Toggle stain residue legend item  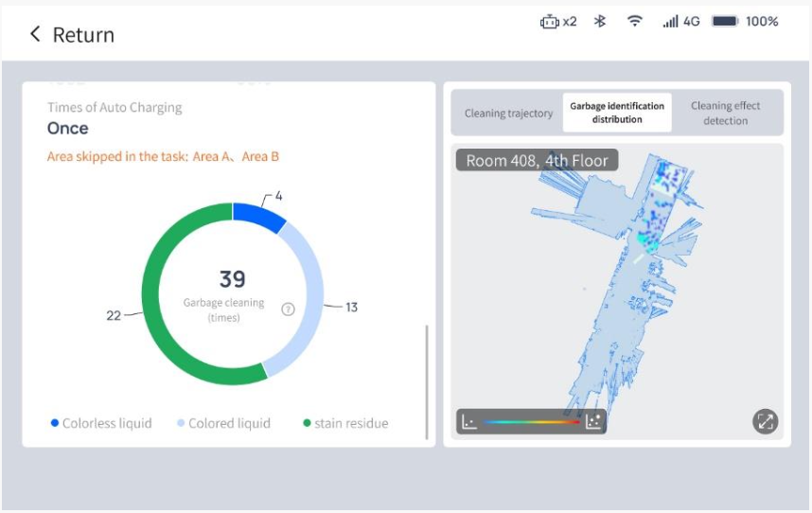pos(345,423)
